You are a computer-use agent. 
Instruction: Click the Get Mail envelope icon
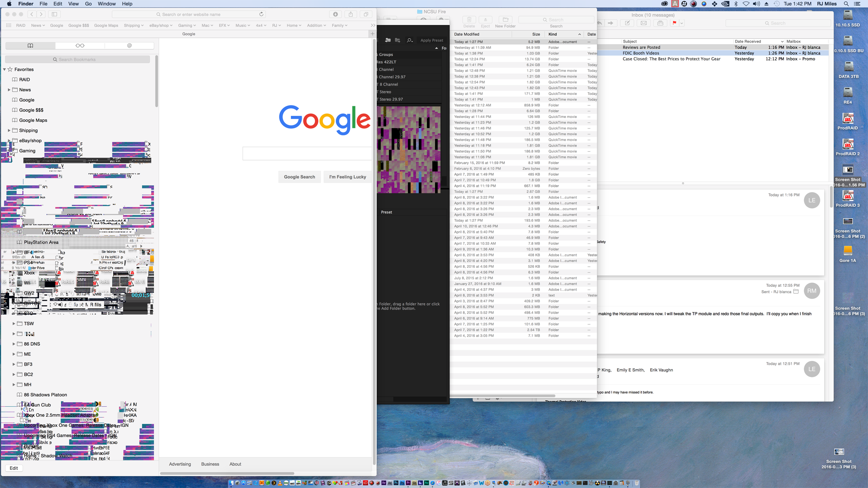click(x=644, y=23)
